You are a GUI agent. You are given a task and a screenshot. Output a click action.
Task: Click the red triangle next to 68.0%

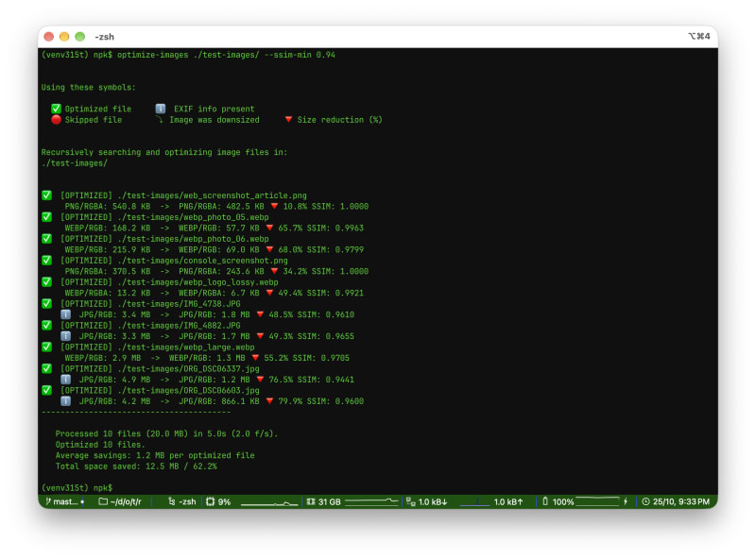[269, 249]
